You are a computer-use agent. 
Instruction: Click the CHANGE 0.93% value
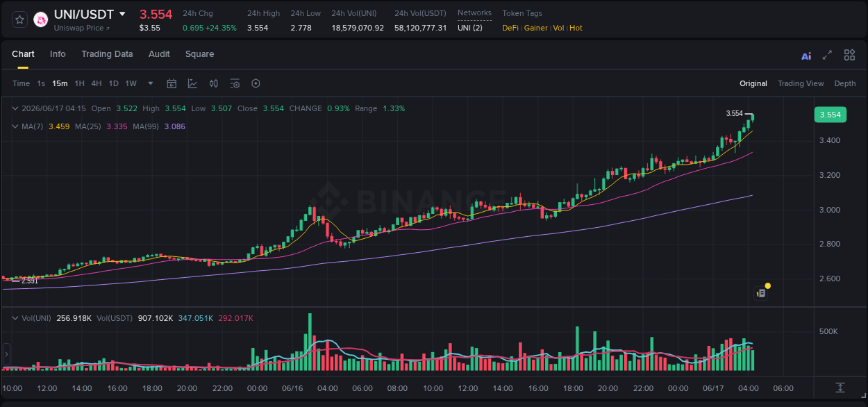pos(338,108)
